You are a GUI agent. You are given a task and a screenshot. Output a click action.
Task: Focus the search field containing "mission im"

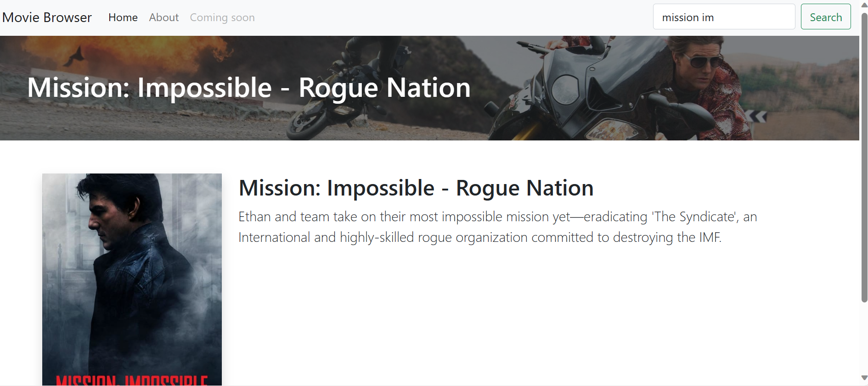pyautogui.click(x=724, y=17)
